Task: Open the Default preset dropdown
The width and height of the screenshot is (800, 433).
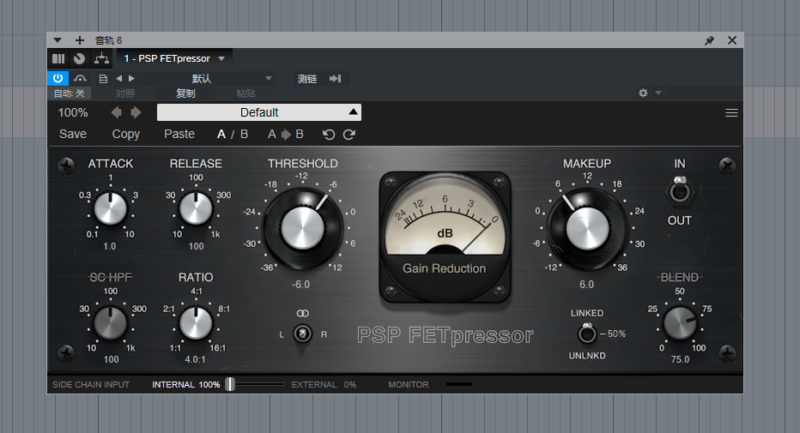Action: click(x=258, y=113)
